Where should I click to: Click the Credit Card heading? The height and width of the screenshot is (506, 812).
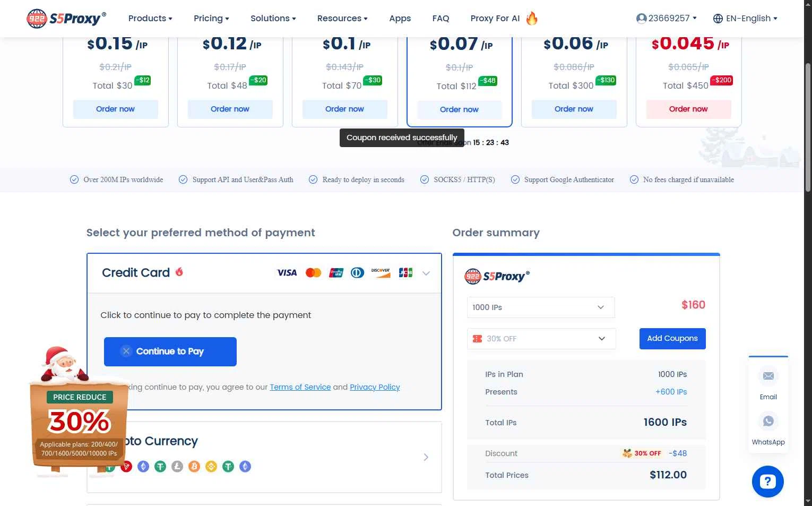pyautogui.click(x=136, y=272)
